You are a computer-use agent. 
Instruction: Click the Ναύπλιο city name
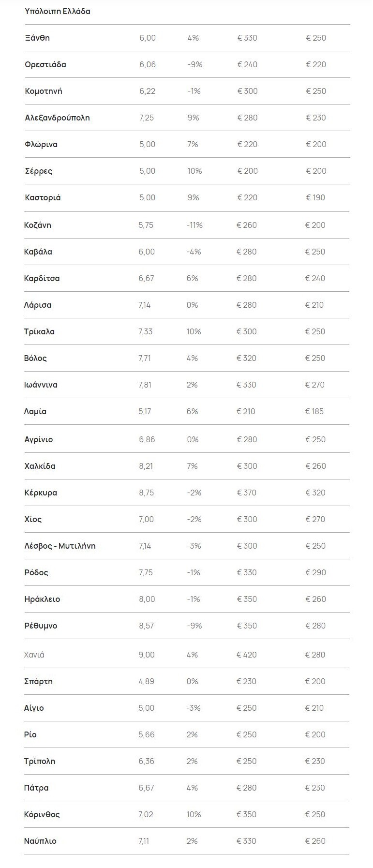coord(40,841)
